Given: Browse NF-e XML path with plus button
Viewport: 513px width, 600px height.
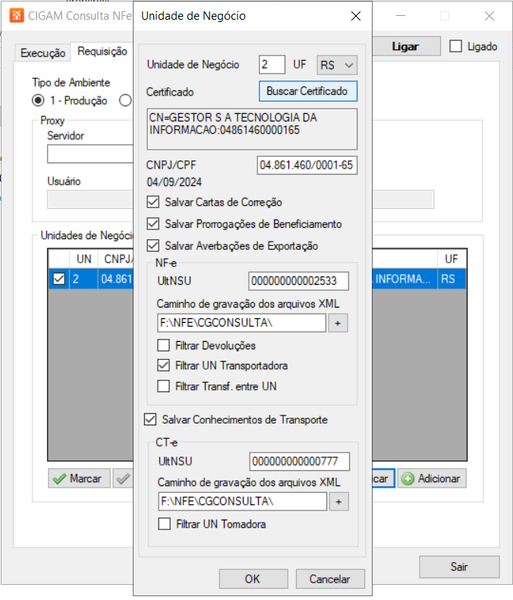Looking at the screenshot, I should click(338, 323).
